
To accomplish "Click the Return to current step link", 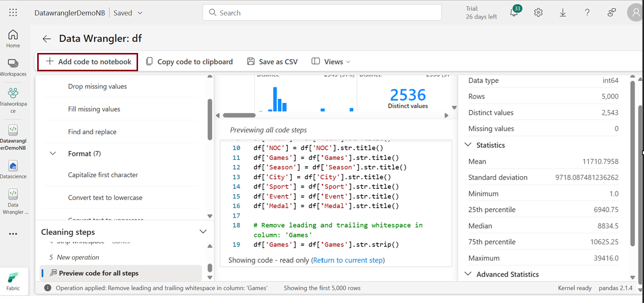I will (347, 260).
